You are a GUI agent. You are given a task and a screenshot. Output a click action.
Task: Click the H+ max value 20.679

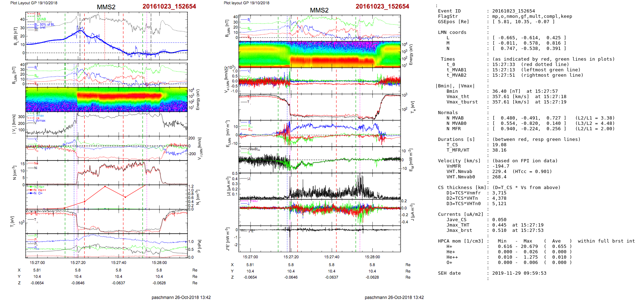529,246
